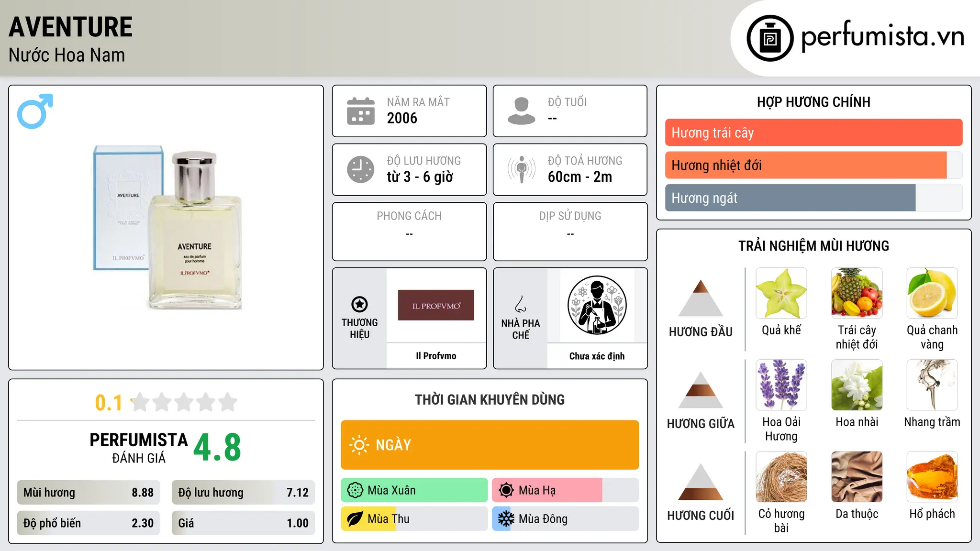Click the Chưa xác định perfumer label
This screenshot has height=551, width=980.
pyautogui.click(x=597, y=356)
